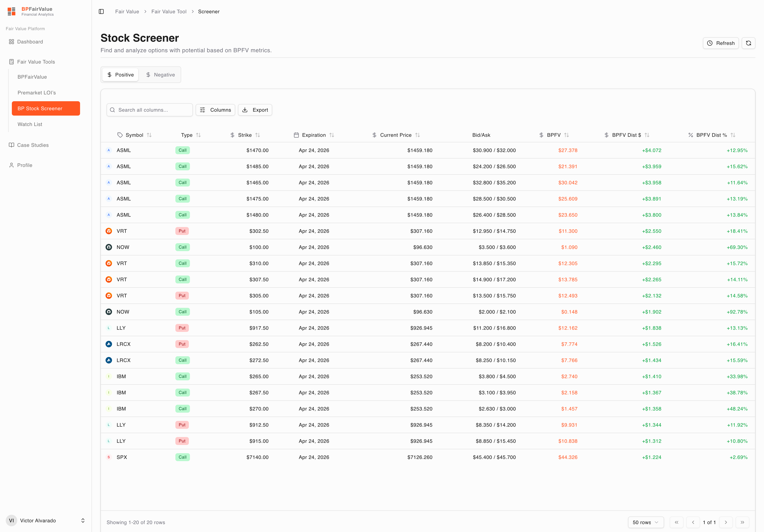Click the Screener breadcrumb
This screenshot has height=532, width=764.
pyautogui.click(x=209, y=12)
